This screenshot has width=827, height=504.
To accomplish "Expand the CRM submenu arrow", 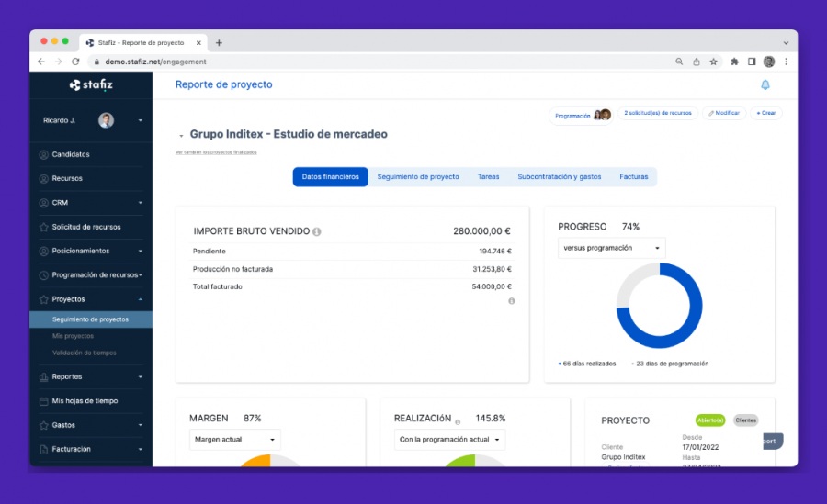I will click(141, 203).
